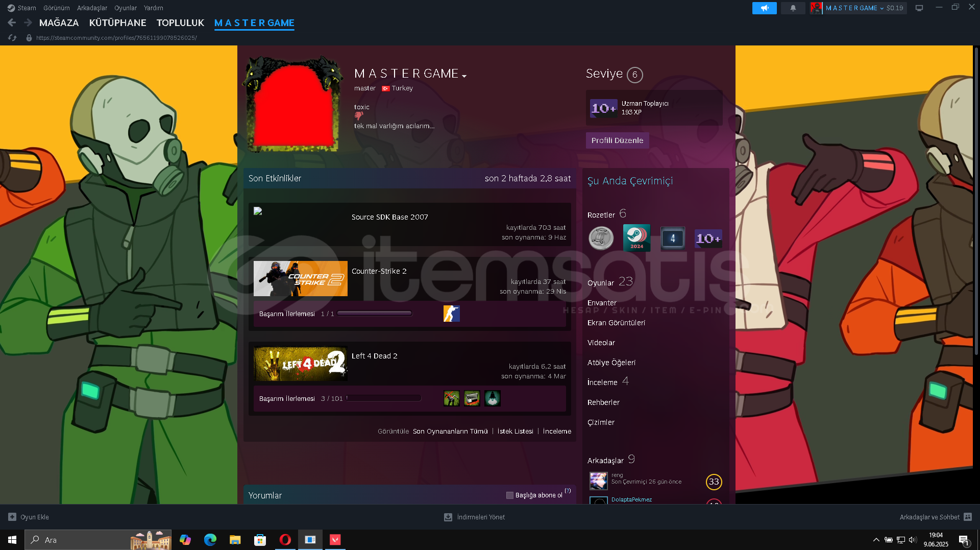The image size is (980, 550).
Task: Open the Source SDK Base 2007 title
Action: [390, 217]
